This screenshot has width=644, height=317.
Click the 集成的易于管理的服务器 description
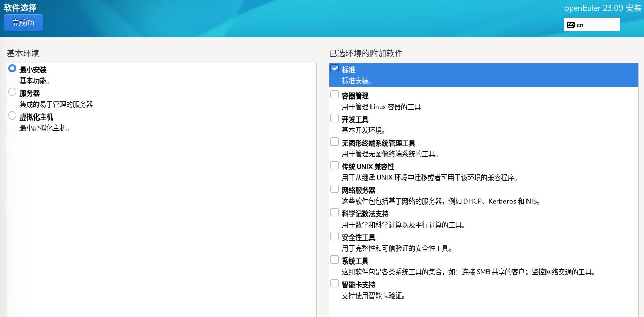tap(56, 104)
